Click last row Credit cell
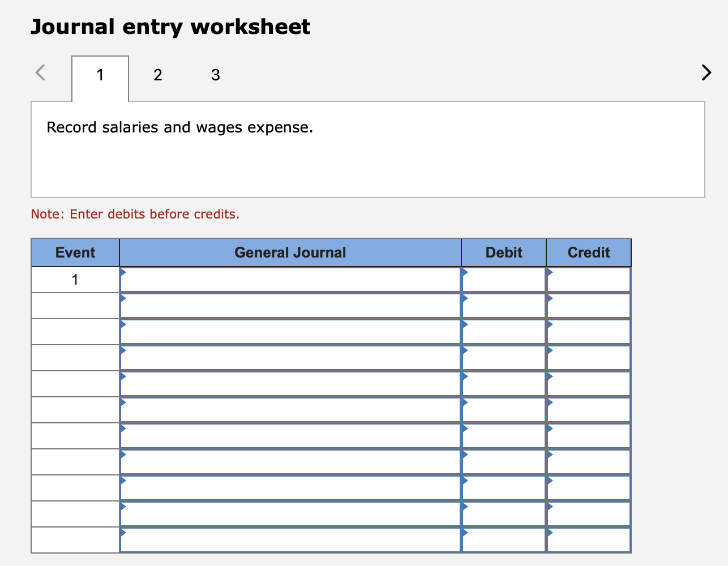The width and height of the screenshot is (728, 566). coord(589,540)
